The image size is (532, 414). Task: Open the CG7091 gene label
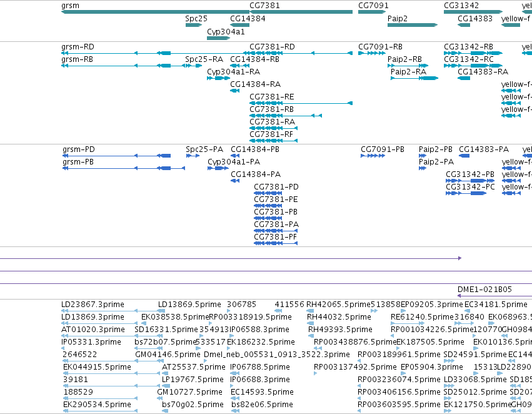(373, 6)
